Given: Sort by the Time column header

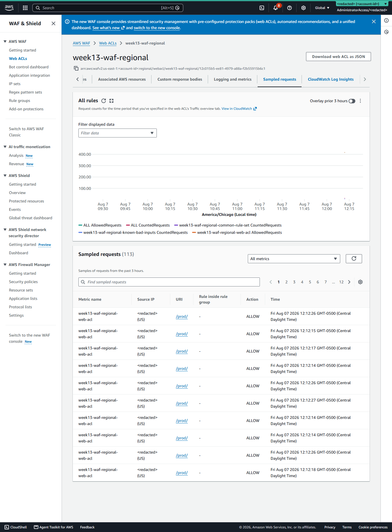Looking at the screenshot, I should pyautogui.click(x=275, y=299).
